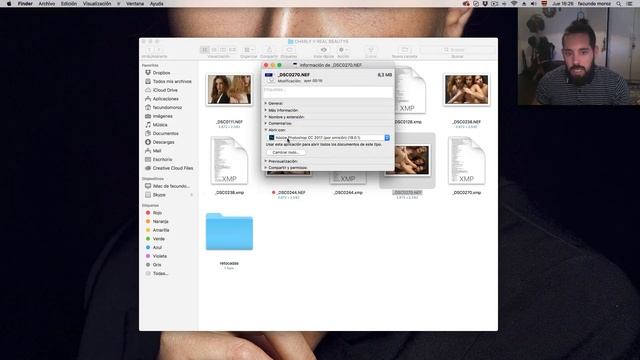This screenshot has height=360, width=640.
Task: Open Imágenes in the sidebar
Action: [159, 116]
